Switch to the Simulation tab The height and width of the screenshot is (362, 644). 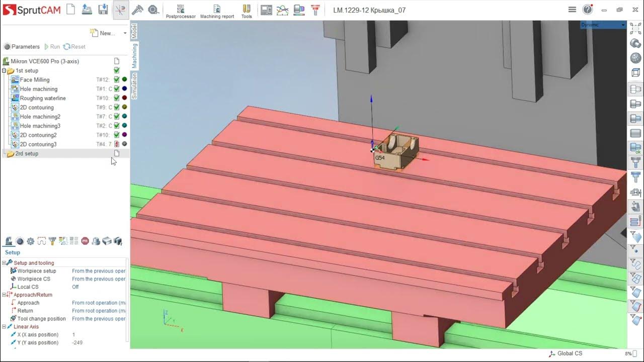tap(134, 85)
